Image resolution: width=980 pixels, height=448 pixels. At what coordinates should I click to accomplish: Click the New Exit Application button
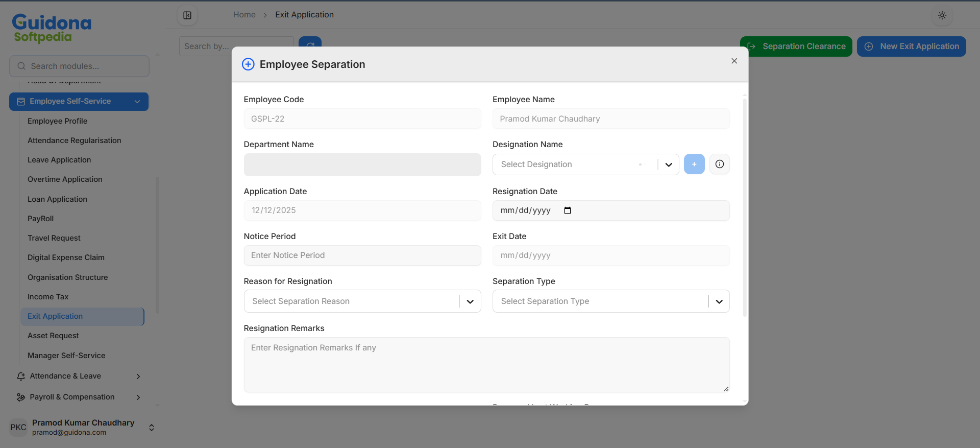(912, 46)
